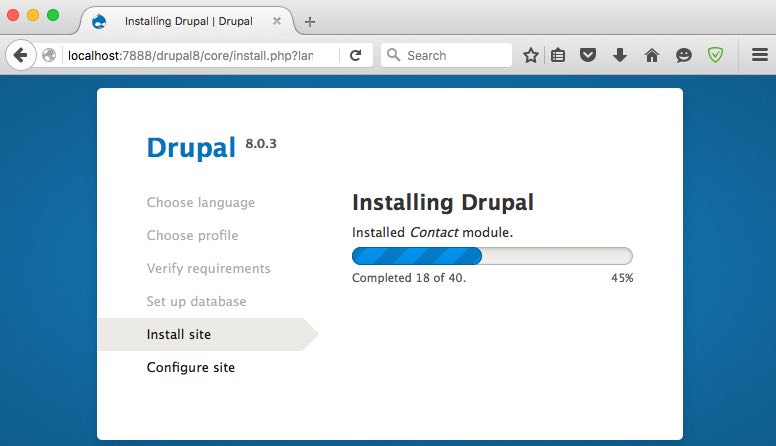Open the downloads arrow icon
Viewport: 776px width, 446px height.
pos(620,55)
